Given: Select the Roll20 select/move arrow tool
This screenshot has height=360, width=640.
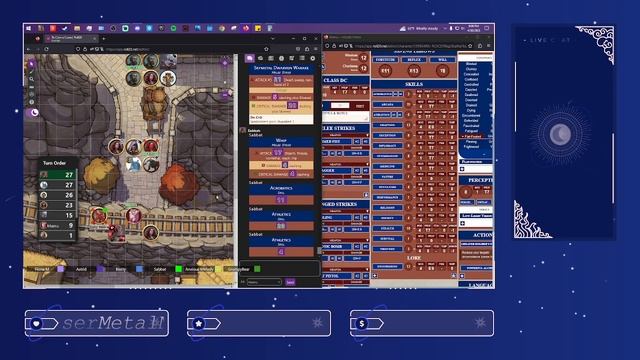Looking at the screenshot, I should click(31, 64).
